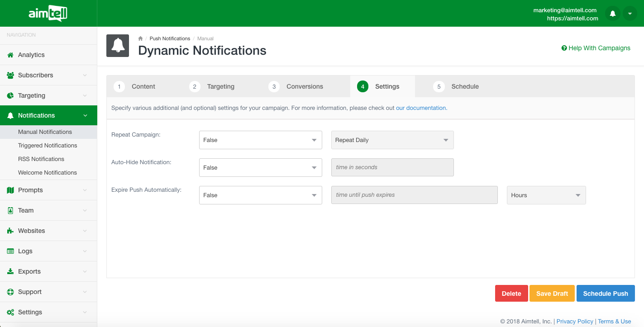This screenshot has height=327, width=644.
Task: Click the time until push expires field
Action: tap(414, 195)
